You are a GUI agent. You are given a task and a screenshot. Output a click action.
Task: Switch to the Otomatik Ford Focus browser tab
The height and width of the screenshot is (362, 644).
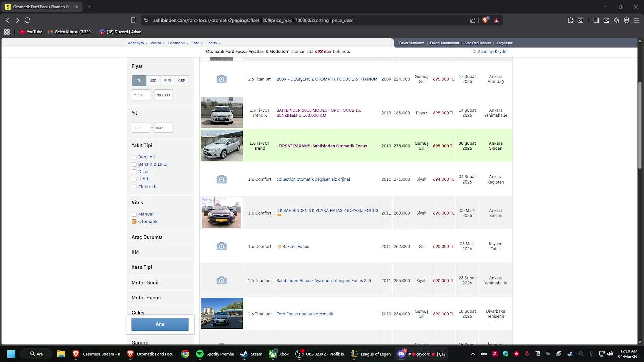pos(41,7)
